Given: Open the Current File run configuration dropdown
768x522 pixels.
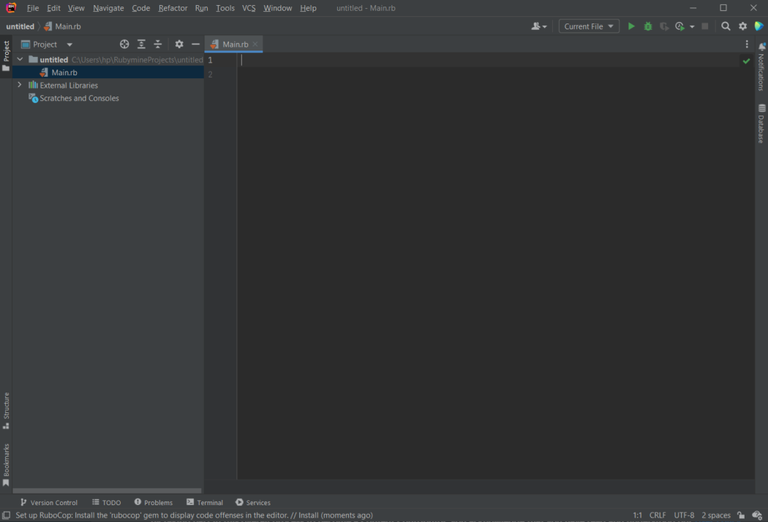Looking at the screenshot, I should (588, 26).
